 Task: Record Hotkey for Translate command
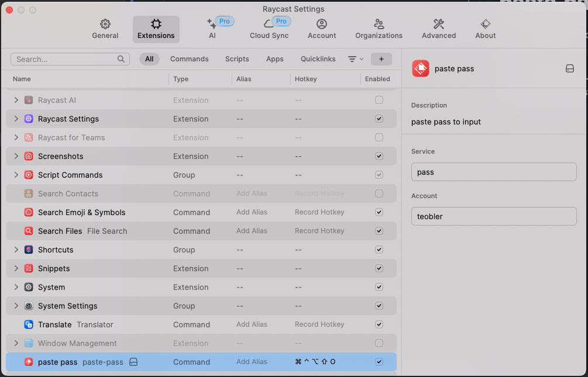click(x=319, y=324)
